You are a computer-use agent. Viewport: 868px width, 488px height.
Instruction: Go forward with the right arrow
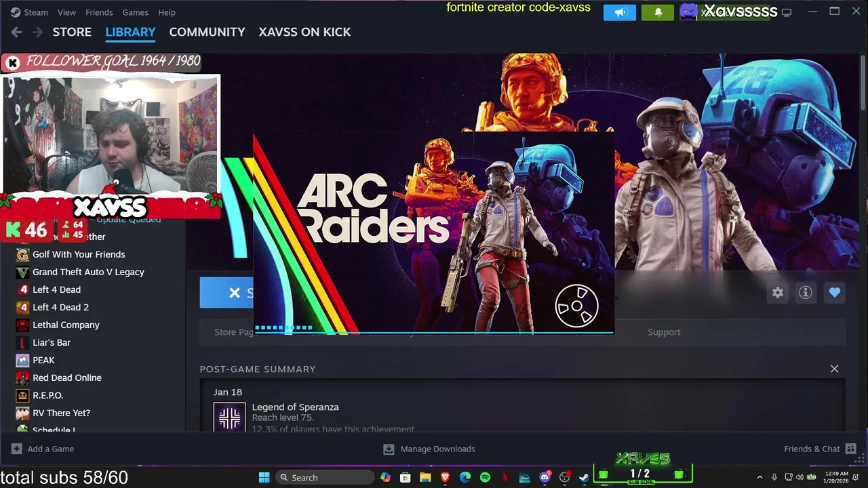click(38, 32)
